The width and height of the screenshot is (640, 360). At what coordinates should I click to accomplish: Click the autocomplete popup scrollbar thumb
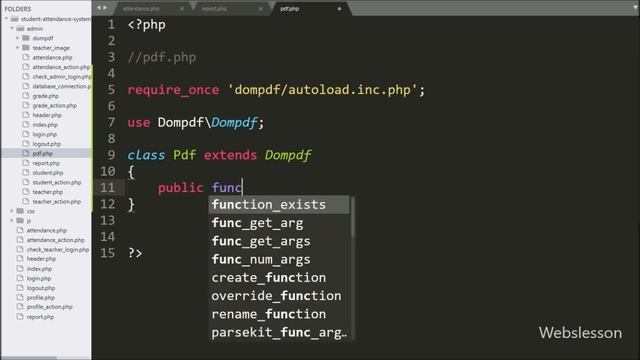(x=352, y=218)
